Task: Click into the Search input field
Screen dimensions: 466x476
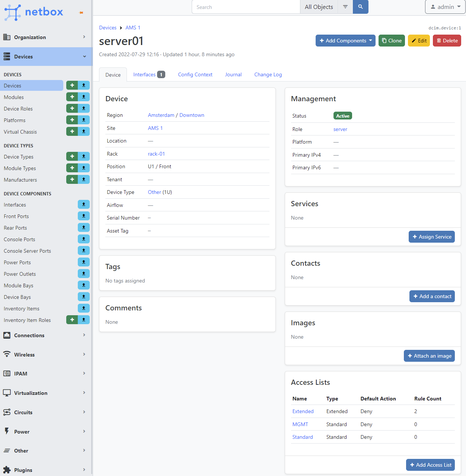Action: pyautogui.click(x=246, y=7)
